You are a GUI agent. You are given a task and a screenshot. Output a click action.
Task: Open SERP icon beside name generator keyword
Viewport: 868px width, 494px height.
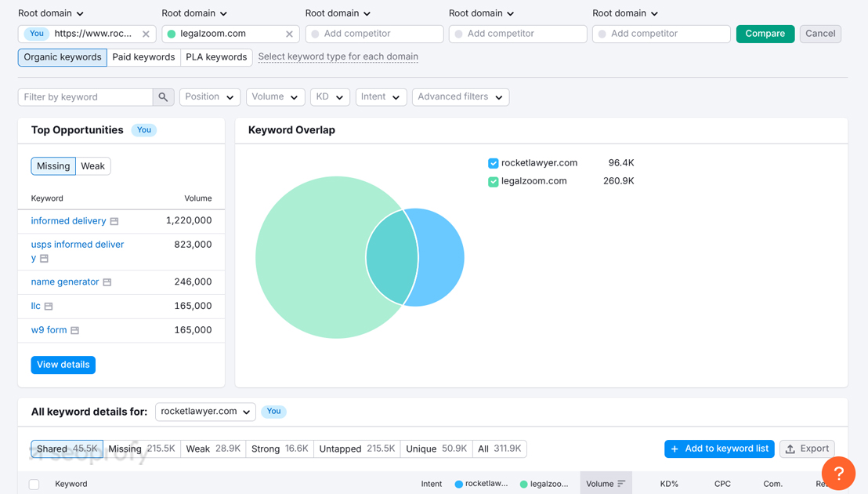coord(107,282)
